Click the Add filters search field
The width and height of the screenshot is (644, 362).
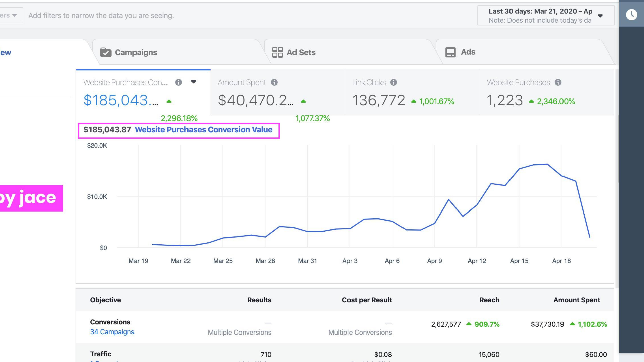tap(101, 16)
